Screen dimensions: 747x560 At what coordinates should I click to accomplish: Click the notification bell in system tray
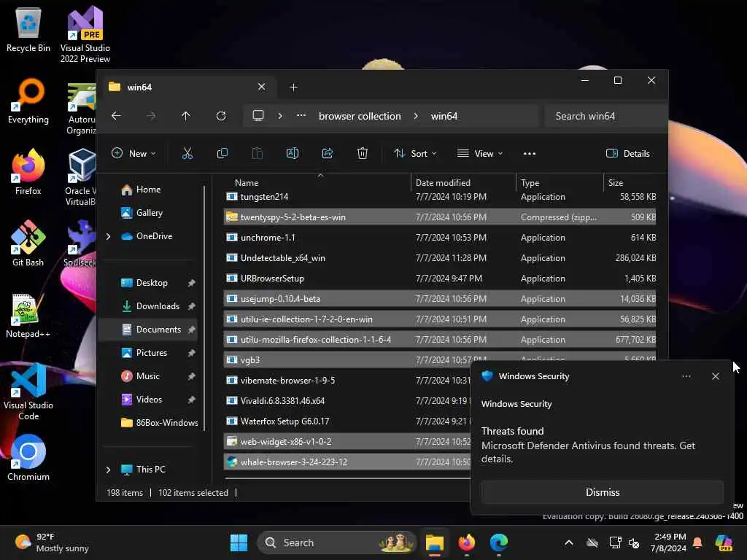pyautogui.click(x=697, y=542)
